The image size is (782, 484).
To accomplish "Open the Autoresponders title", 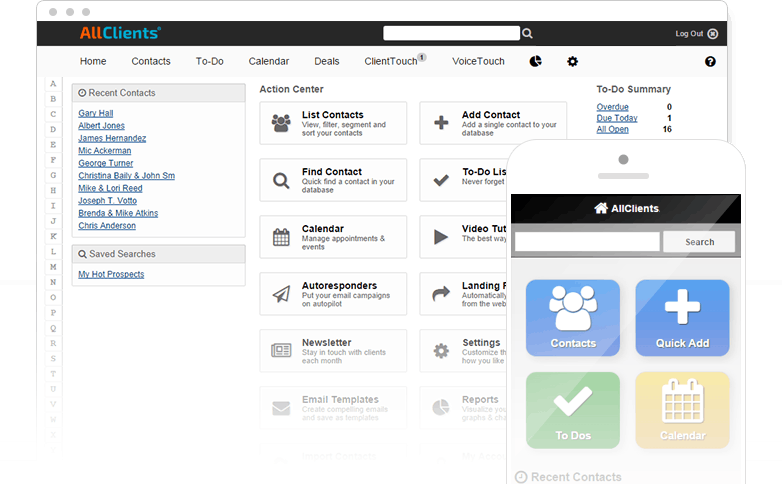I will click(x=339, y=286).
